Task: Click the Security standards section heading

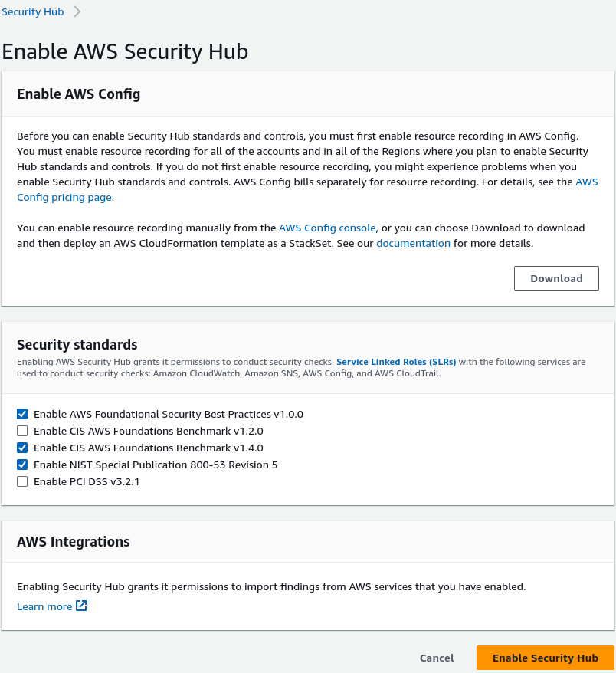Action: click(77, 344)
